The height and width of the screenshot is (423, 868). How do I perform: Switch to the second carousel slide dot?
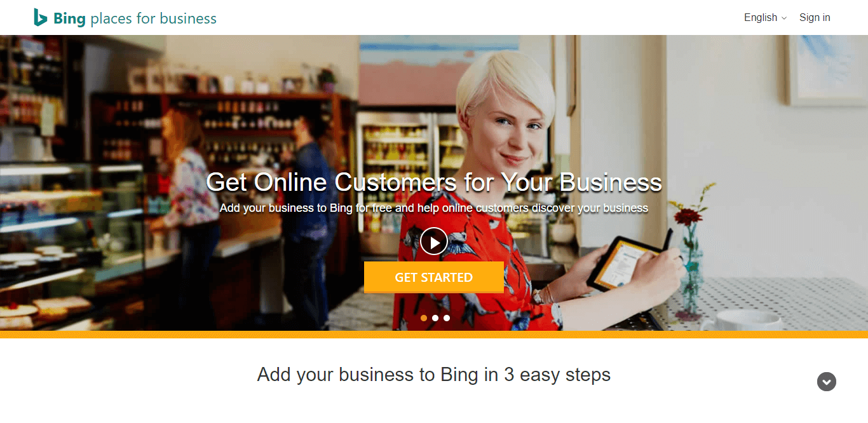pos(435,318)
